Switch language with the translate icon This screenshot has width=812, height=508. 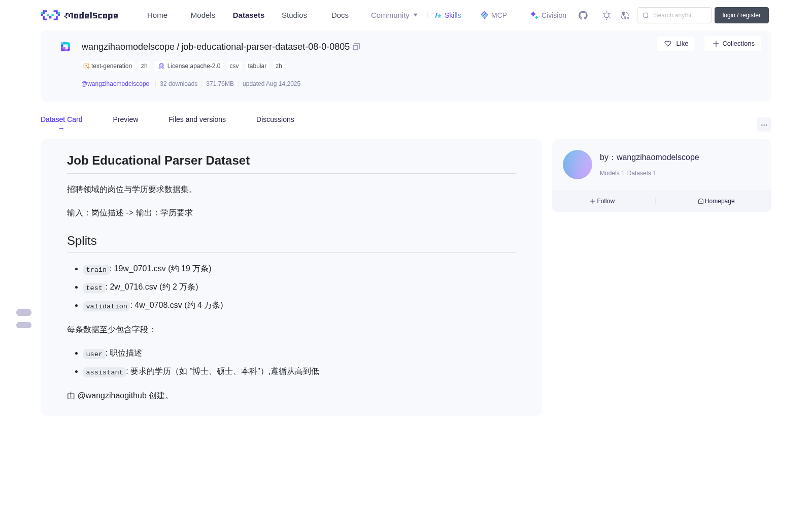click(x=625, y=15)
